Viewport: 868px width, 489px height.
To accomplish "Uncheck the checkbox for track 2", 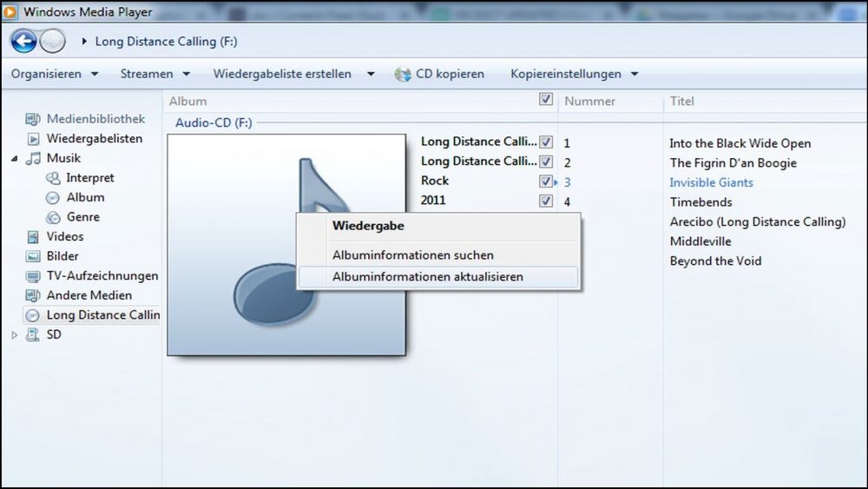I will (x=546, y=162).
